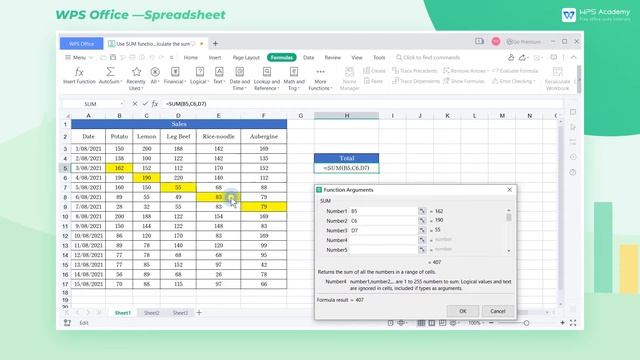The width and height of the screenshot is (640, 360).
Task: Open the Review tab
Action: click(333, 58)
